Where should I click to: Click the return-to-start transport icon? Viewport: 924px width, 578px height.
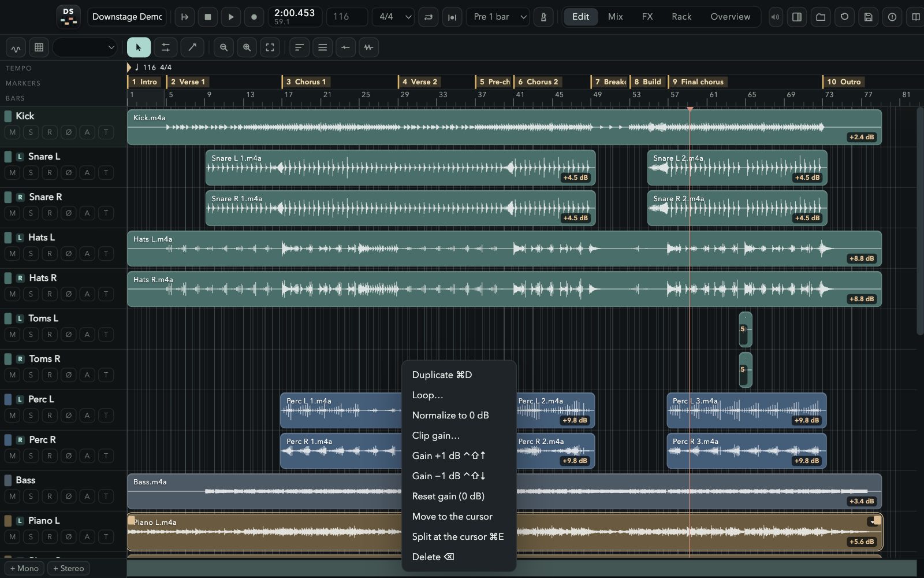[185, 17]
